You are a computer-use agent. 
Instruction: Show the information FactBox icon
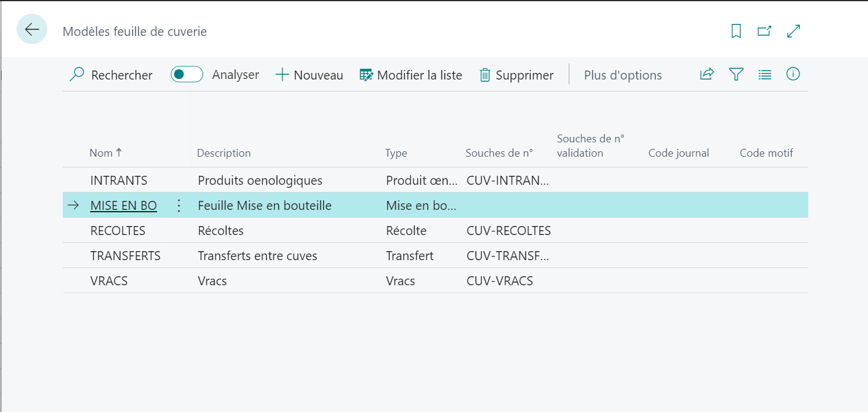coord(793,74)
